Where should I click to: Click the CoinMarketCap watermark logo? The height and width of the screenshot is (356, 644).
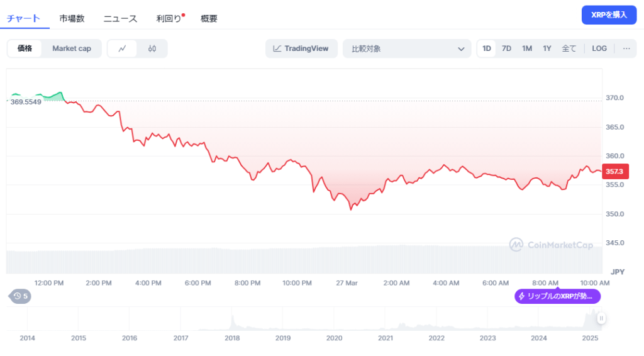tap(551, 245)
